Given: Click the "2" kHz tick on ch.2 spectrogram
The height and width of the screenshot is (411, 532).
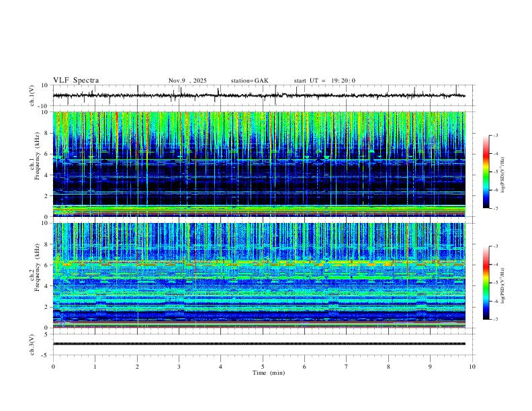Looking at the screenshot, I should pyautogui.click(x=47, y=307).
